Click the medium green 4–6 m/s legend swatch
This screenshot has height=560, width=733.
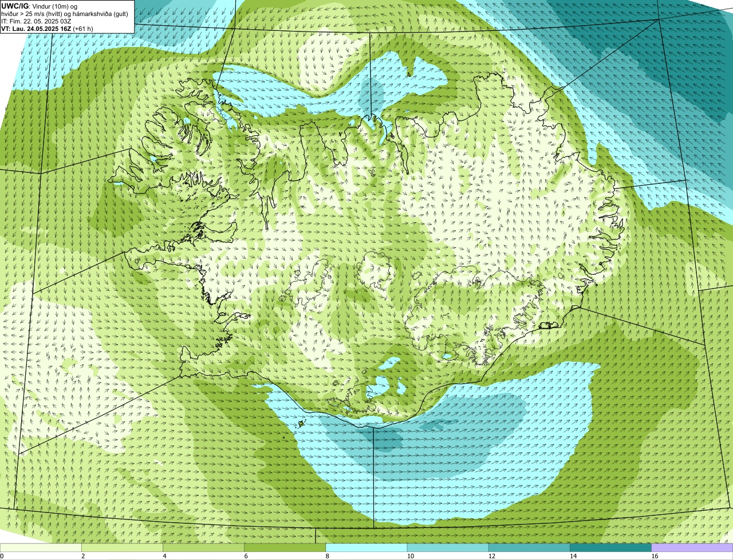click(x=203, y=548)
